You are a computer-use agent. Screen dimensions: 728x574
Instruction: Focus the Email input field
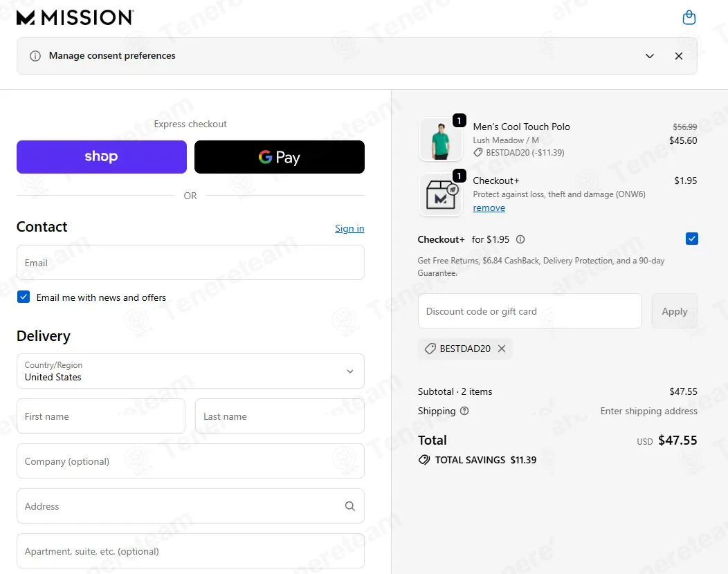coord(190,263)
